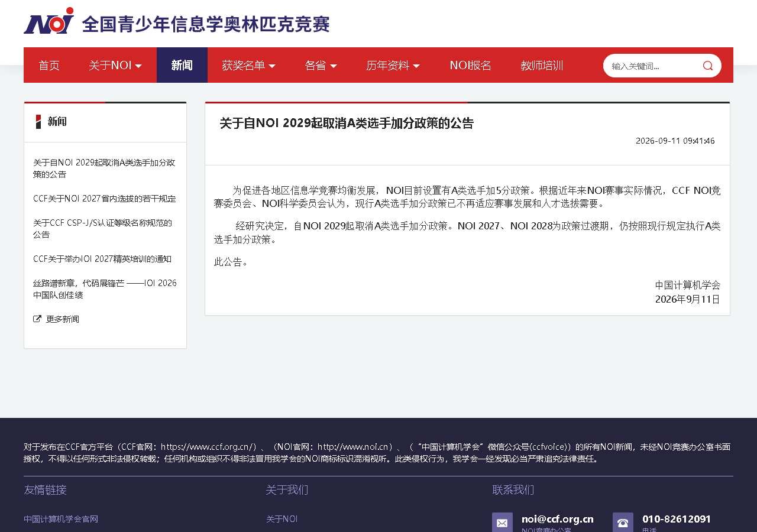Open the 各省 dropdown menu
This screenshot has width=757, height=532.
[321, 66]
